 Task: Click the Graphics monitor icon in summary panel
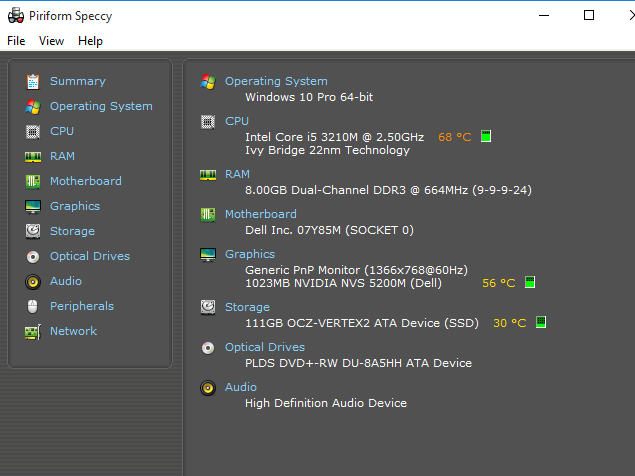(x=208, y=255)
